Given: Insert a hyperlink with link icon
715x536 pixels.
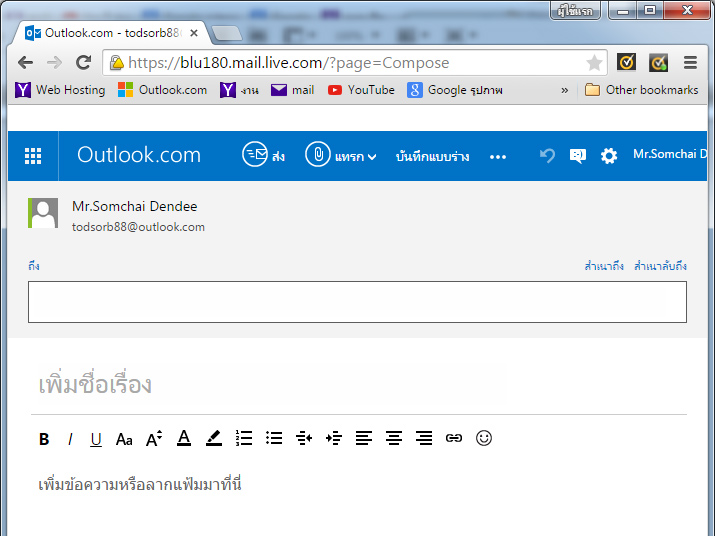Looking at the screenshot, I should pos(454,439).
